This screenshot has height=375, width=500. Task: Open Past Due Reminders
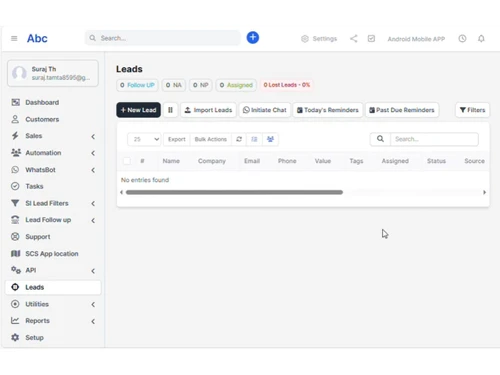point(402,110)
